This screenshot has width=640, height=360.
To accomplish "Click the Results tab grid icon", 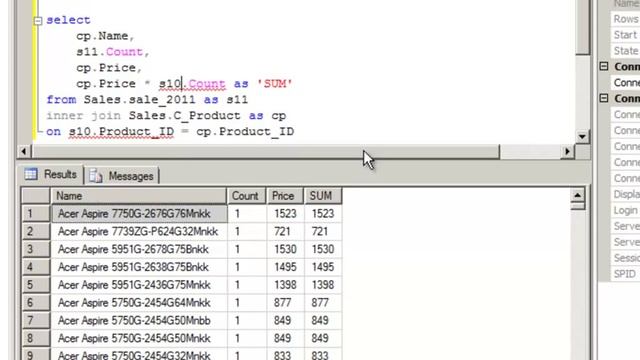I will [31, 174].
